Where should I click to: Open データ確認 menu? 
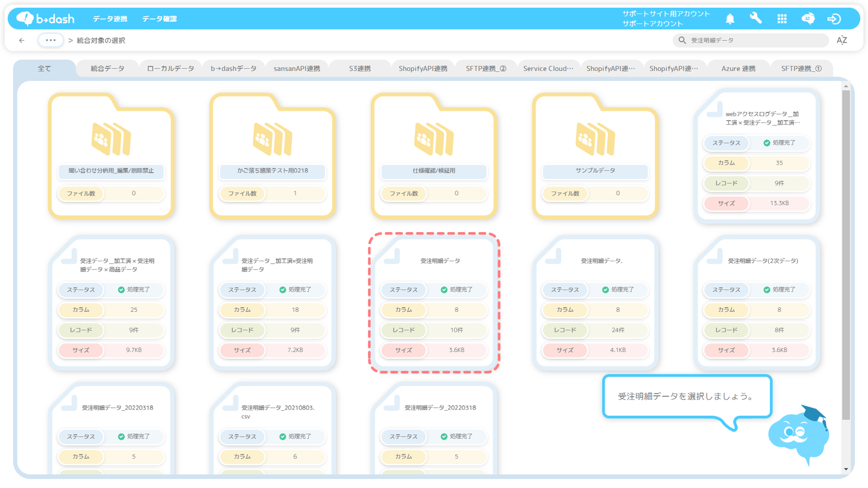click(160, 19)
